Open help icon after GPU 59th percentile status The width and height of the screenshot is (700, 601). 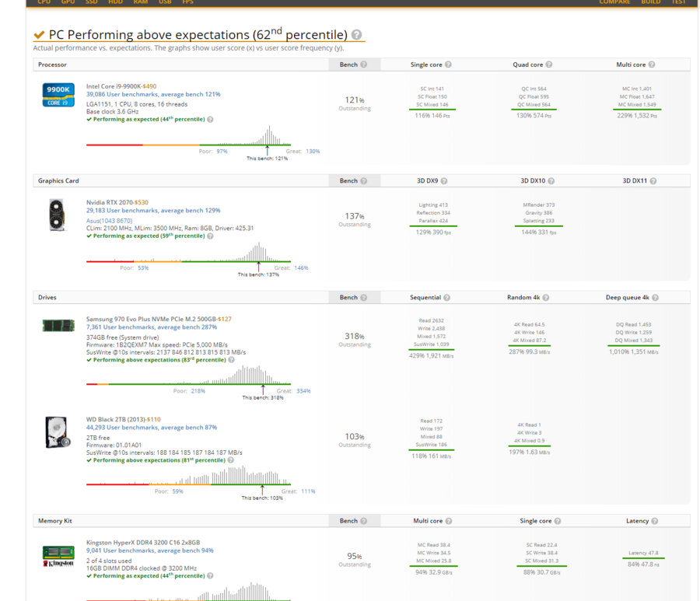210,236
